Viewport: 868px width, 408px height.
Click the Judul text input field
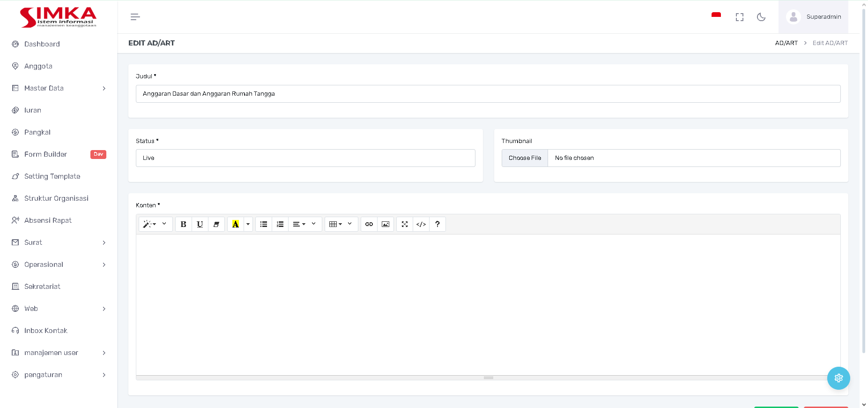click(x=488, y=94)
